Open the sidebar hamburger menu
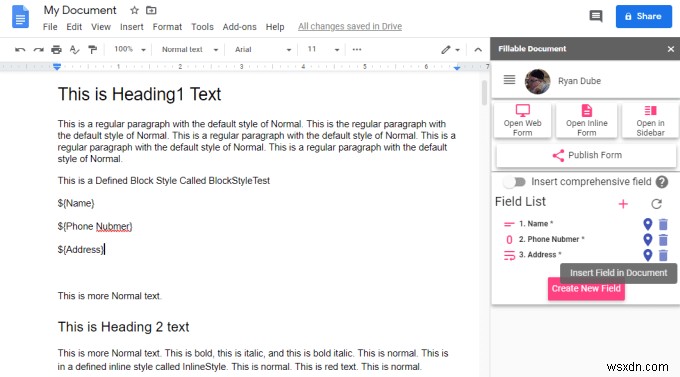This screenshot has width=680, height=377. [509, 80]
